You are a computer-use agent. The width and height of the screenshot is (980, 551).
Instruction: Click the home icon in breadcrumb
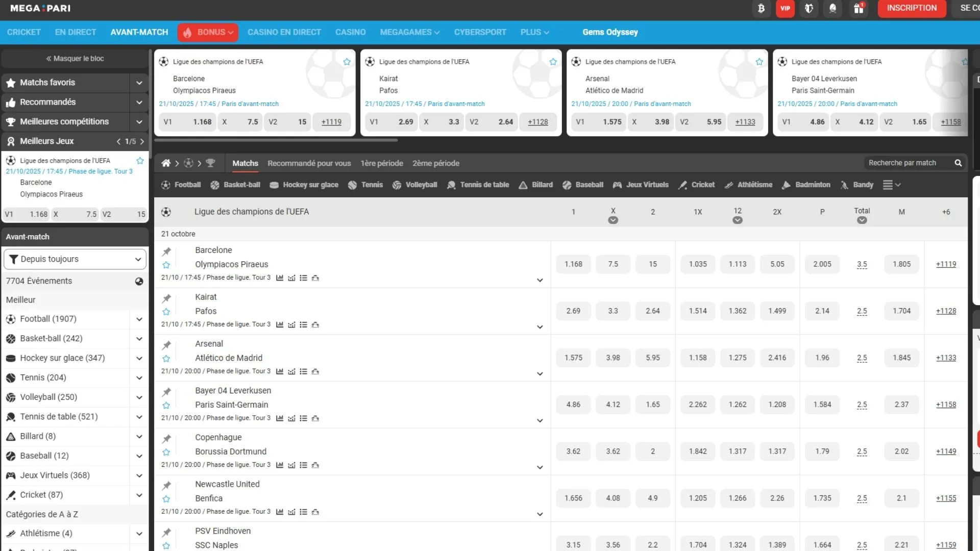tap(166, 163)
